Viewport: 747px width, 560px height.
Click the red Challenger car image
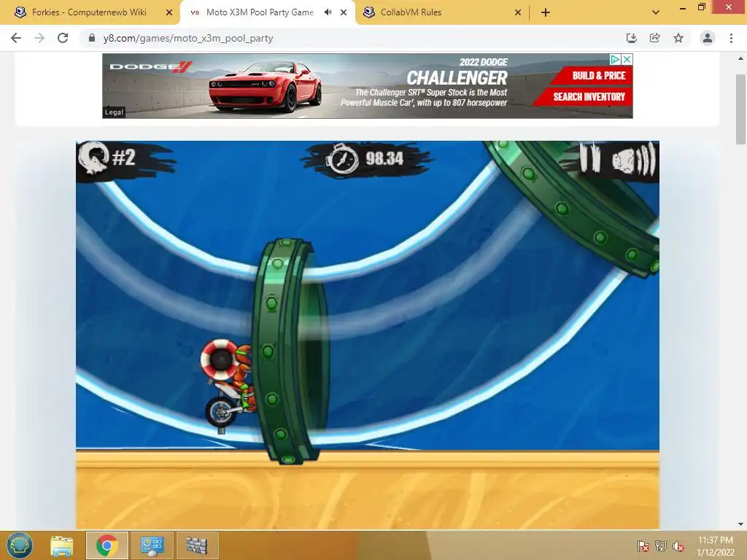pyautogui.click(x=265, y=87)
